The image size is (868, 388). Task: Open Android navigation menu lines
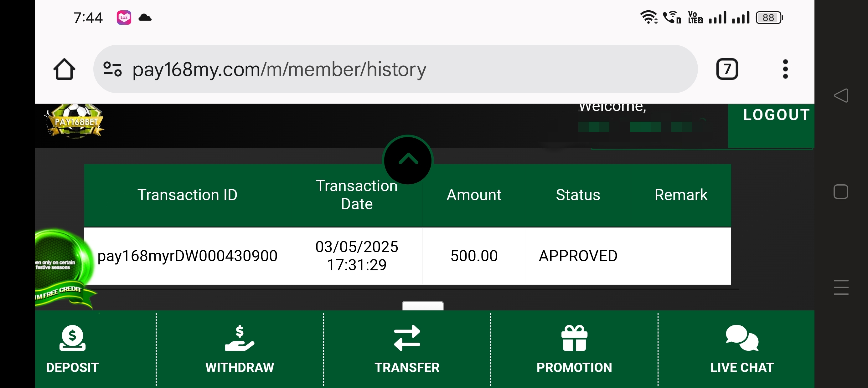(841, 287)
